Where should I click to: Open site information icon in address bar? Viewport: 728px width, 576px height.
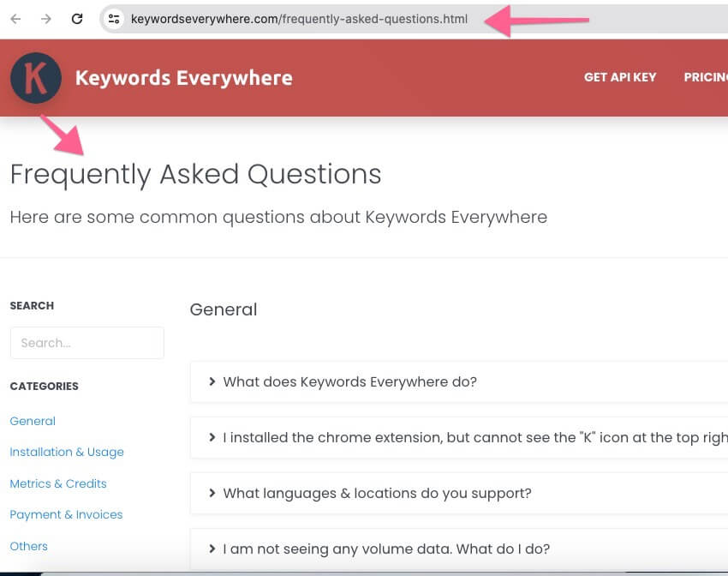(x=114, y=19)
